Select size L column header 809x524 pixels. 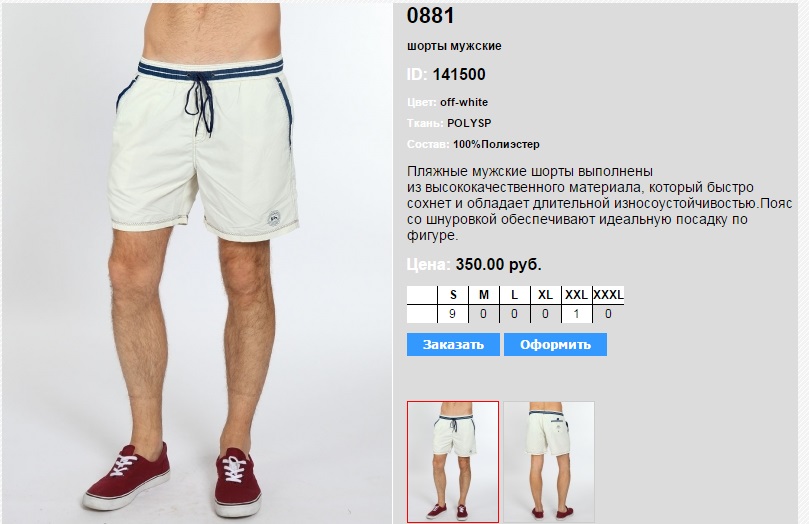514,295
